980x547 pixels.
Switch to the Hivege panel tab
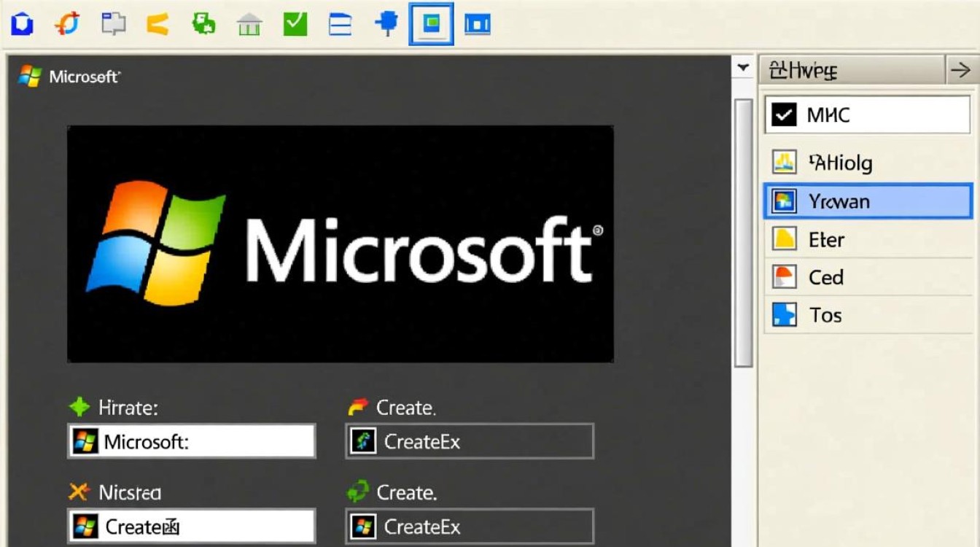[852, 70]
